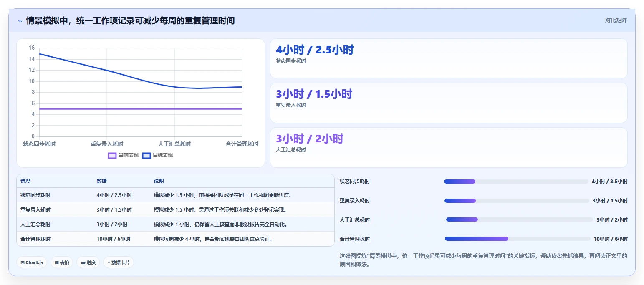Click the purple 当前表现 line in chart
This screenshot has width=644, height=285.
[141, 109]
